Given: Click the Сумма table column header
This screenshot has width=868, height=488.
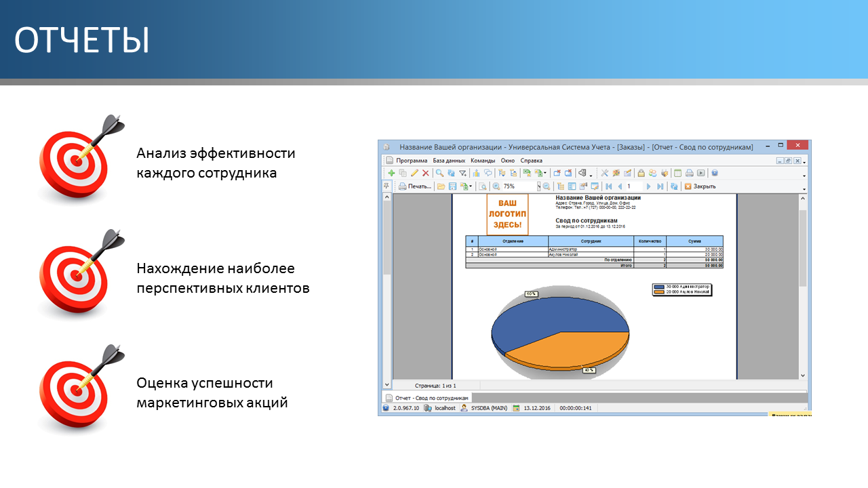Looking at the screenshot, I should tap(694, 241).
